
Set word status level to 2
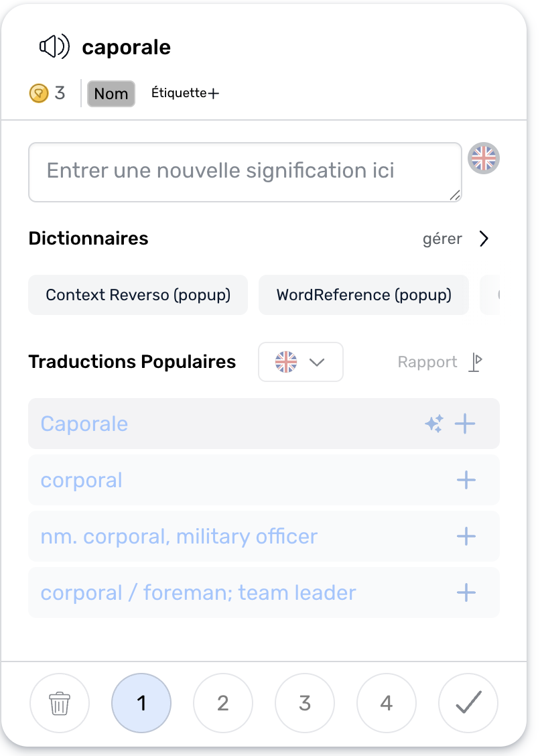click(x=223, y=703)
